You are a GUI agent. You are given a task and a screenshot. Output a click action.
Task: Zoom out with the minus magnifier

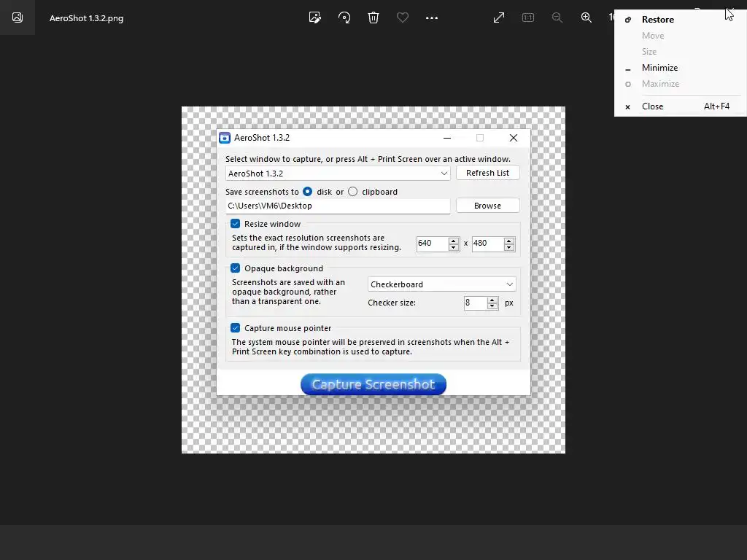pos(557,17)
